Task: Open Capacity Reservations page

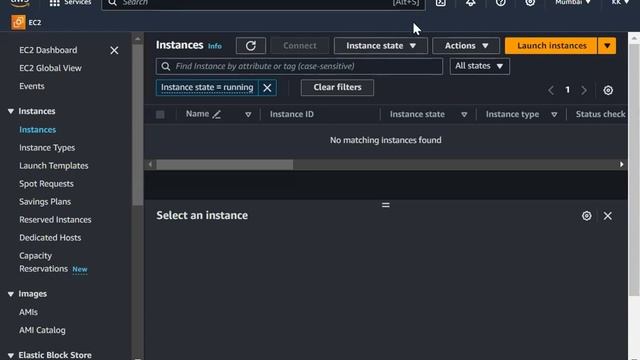Action: tap(43, 262)
